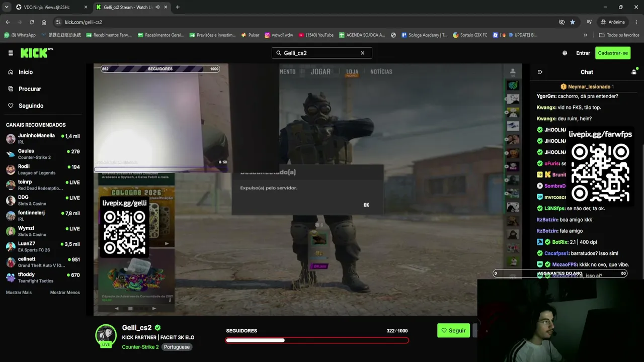Open the Kick hamburger menu
Viewport: 644px width, 362px height.
click(11, 53)
